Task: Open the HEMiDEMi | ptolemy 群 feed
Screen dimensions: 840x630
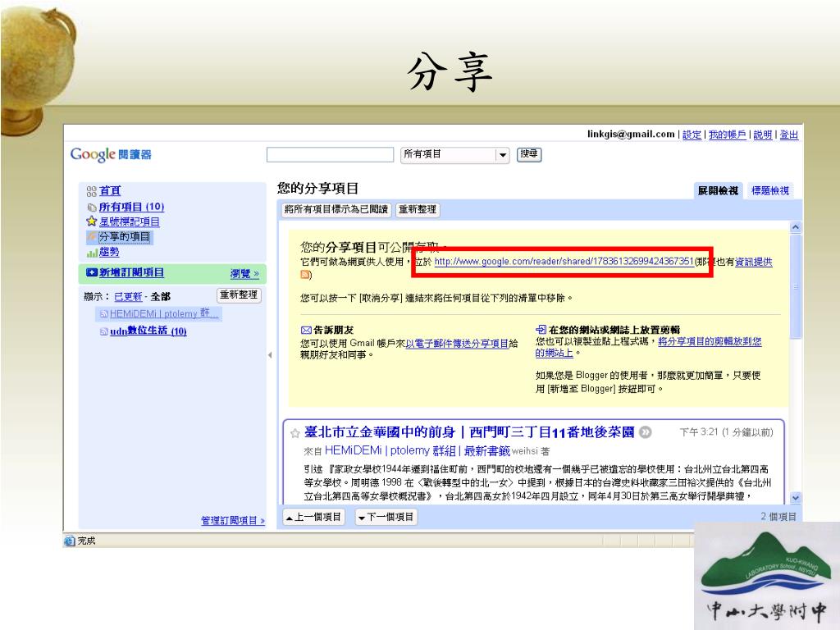Action: 164,314
